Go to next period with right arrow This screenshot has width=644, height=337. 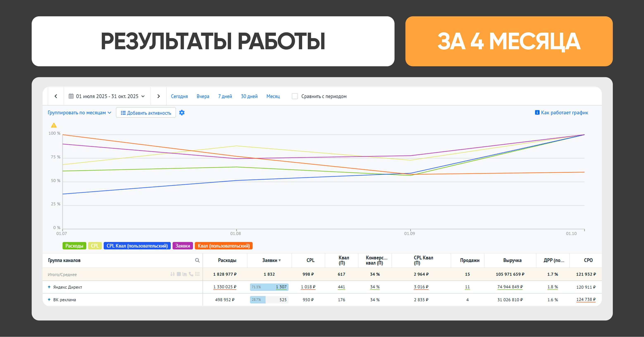point(159,96)
